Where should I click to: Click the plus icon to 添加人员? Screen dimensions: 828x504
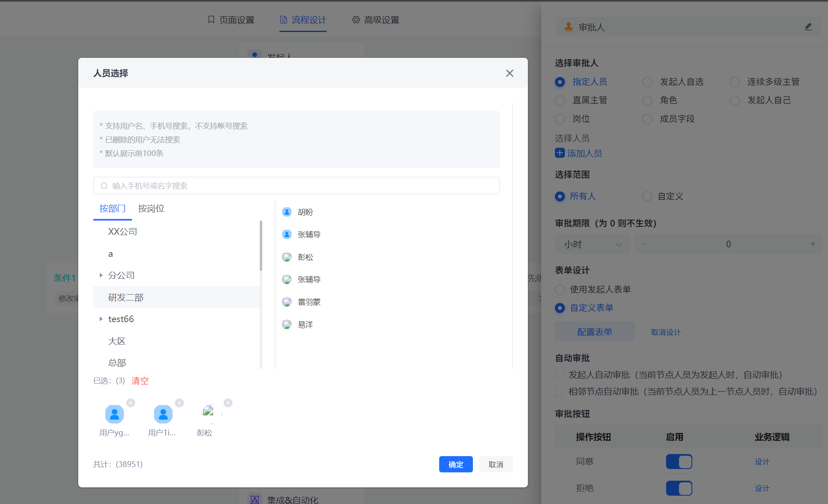(560, 153)
